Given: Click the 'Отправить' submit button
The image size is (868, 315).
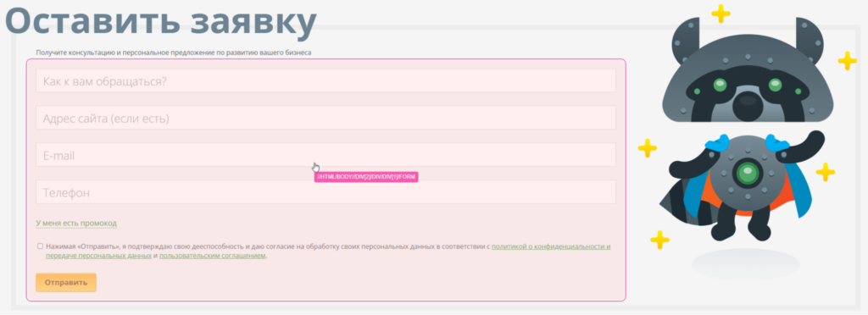Looking at the screenshot, I should [66, 282].
